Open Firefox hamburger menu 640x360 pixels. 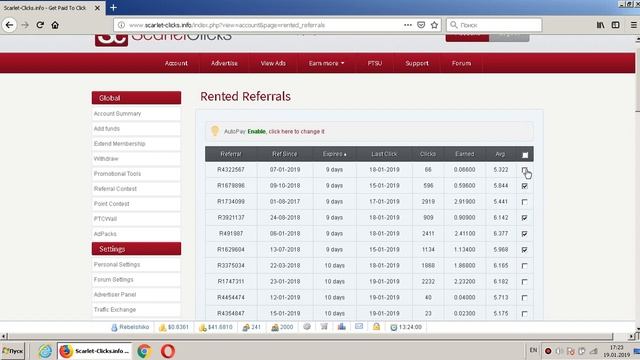(x=633, y=25)
